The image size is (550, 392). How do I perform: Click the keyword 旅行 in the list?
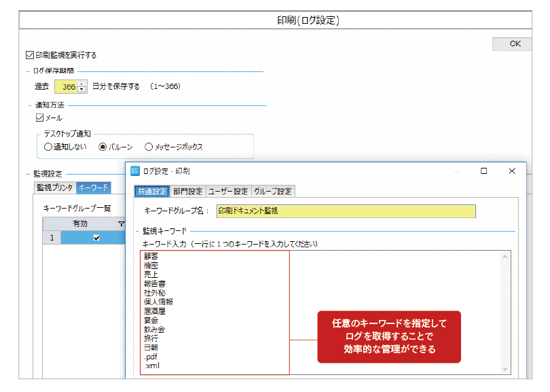click(x=151, y=338)
